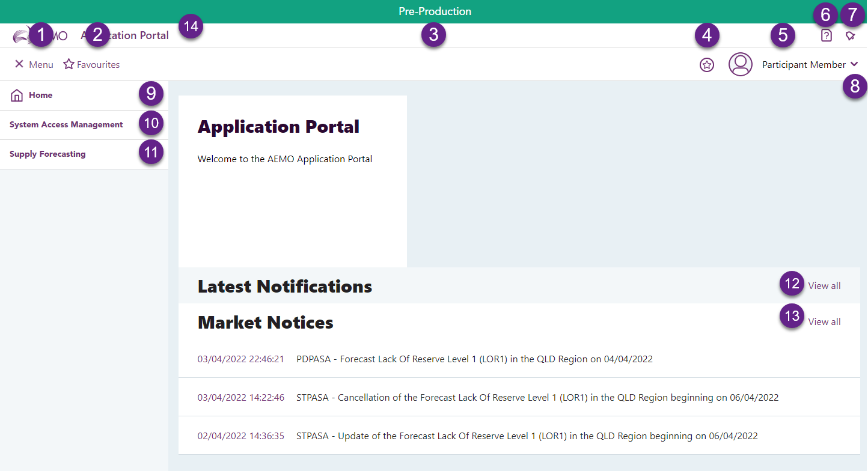868x471 pixels.
Task: View all Latest Notifications
Action: pos(824,285)
